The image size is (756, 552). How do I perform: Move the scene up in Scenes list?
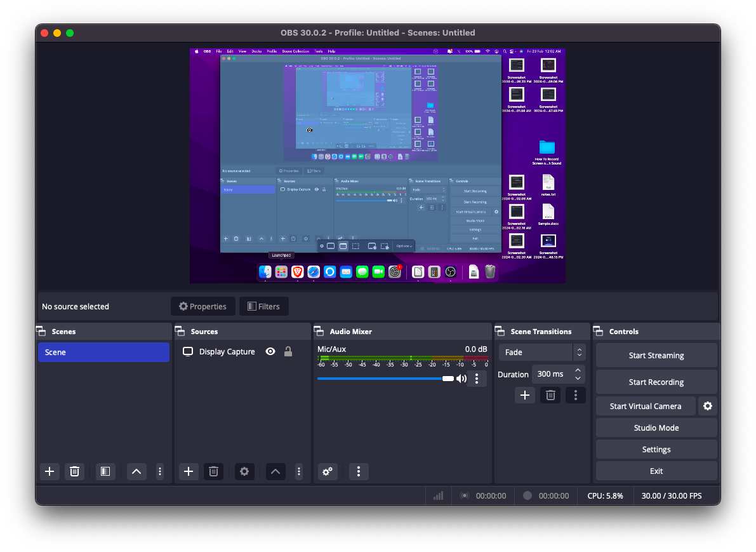pyautogui.click(x=136, y=471)
